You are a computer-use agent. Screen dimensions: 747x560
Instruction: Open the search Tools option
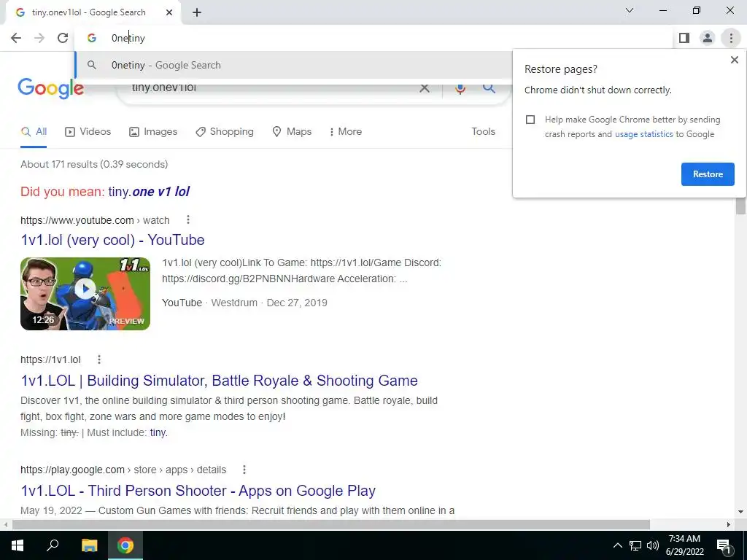pyautogui.click(x=483, y=131)
